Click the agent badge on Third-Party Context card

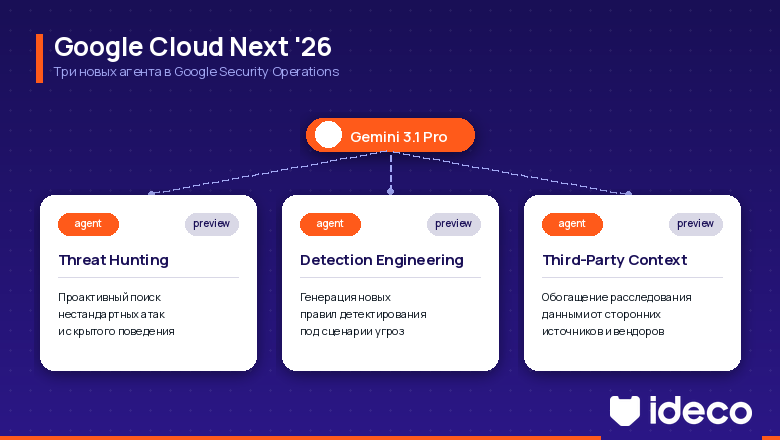[572, 224]
